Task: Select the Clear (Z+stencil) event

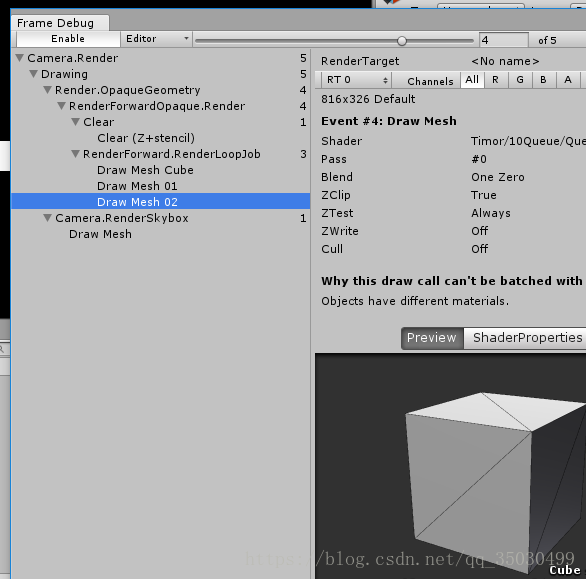Action: tap(161, 138)
